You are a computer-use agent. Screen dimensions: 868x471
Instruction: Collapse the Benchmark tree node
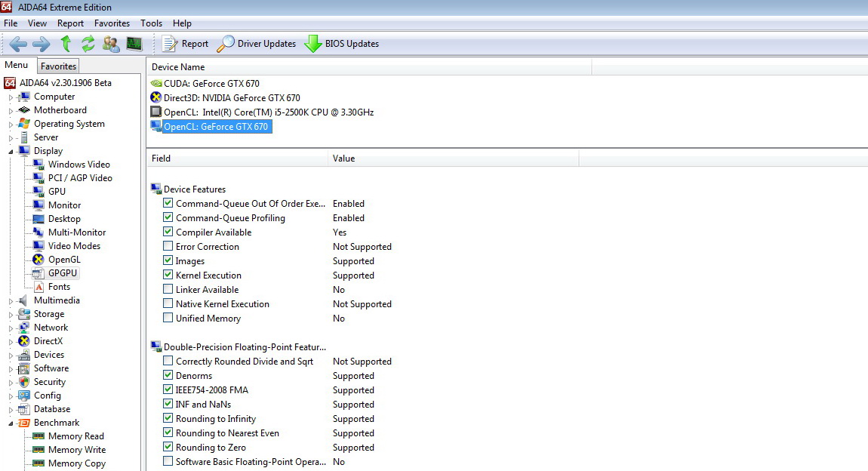pos(11,423)
